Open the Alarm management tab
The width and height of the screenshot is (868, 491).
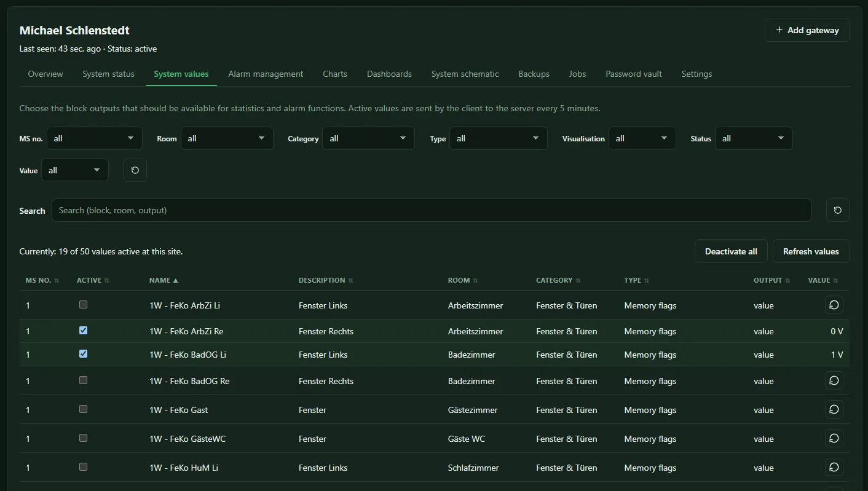click(266, 74)
